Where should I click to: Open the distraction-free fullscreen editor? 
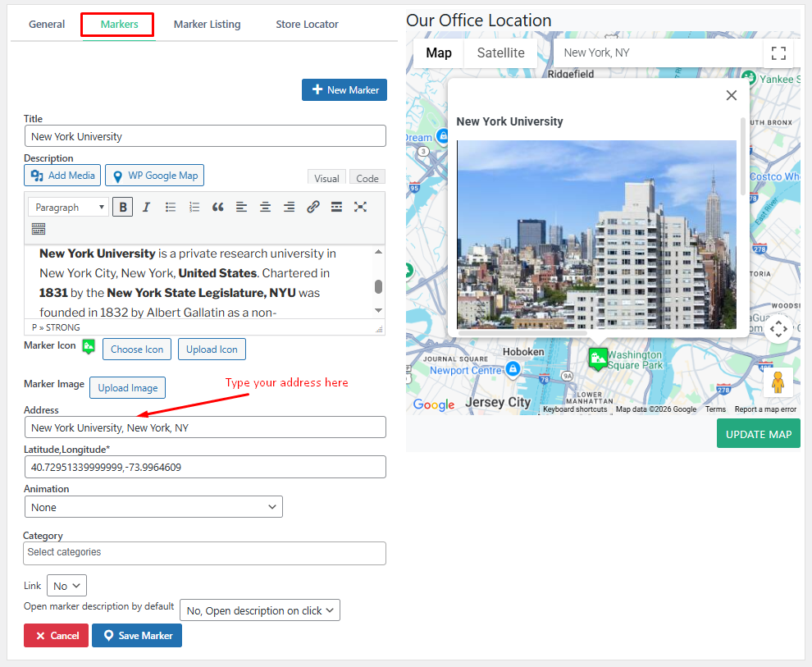coord(360,207)
